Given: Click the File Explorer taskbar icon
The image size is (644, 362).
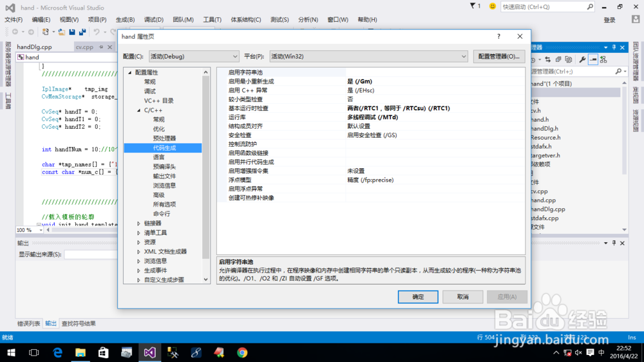Looking at the screenshot, I should 80,352.
